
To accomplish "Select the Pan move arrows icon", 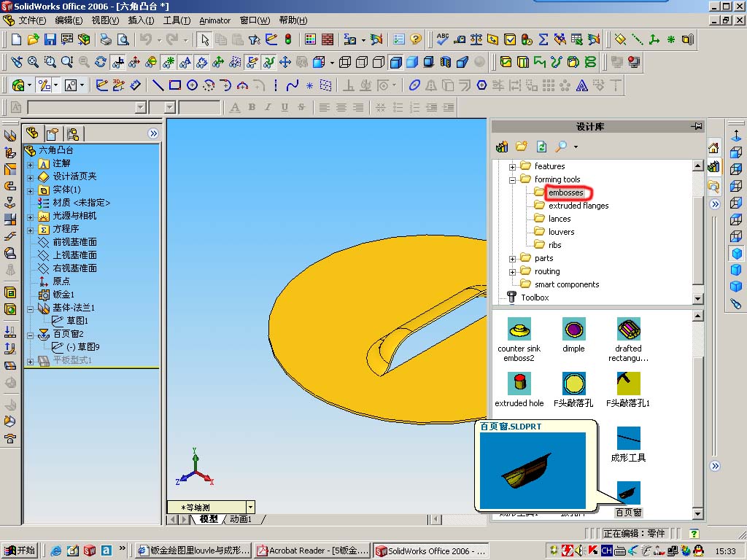I will [285, 62].
